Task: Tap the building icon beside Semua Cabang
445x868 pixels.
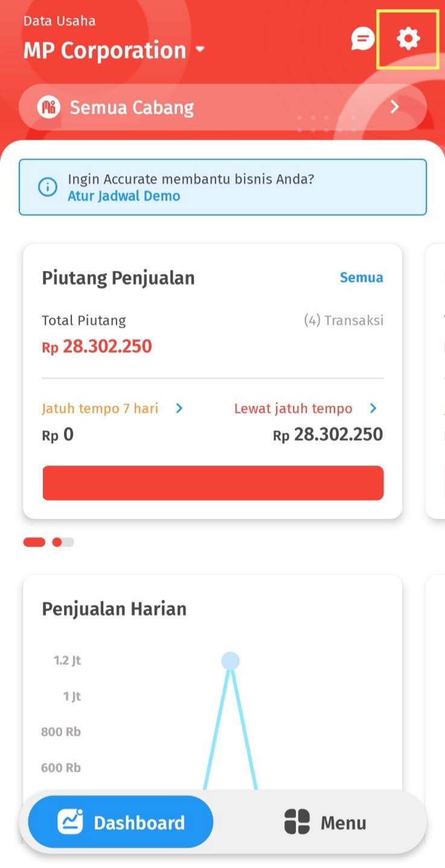Action: [x=48, y=108]
